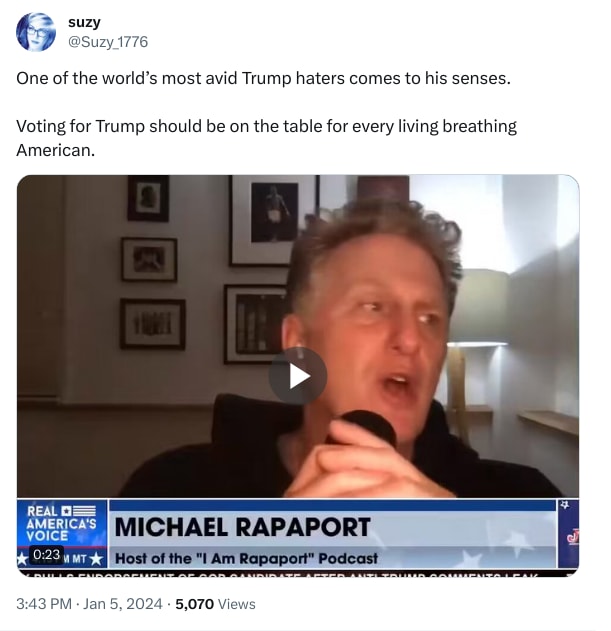Click the black microphone held by the speaker
This screenshot has width=611, height=631.
(368, 427)
